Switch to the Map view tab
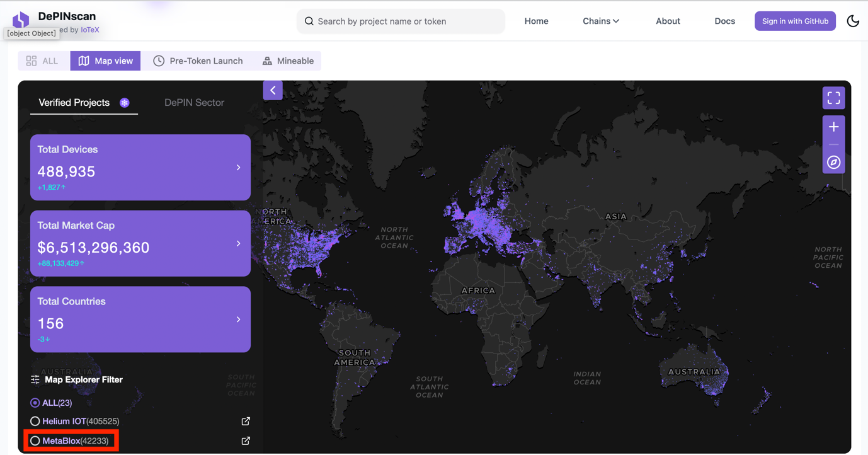Viewport: 868px width, 455px height. pyautogui.click(x=105, y=60)
